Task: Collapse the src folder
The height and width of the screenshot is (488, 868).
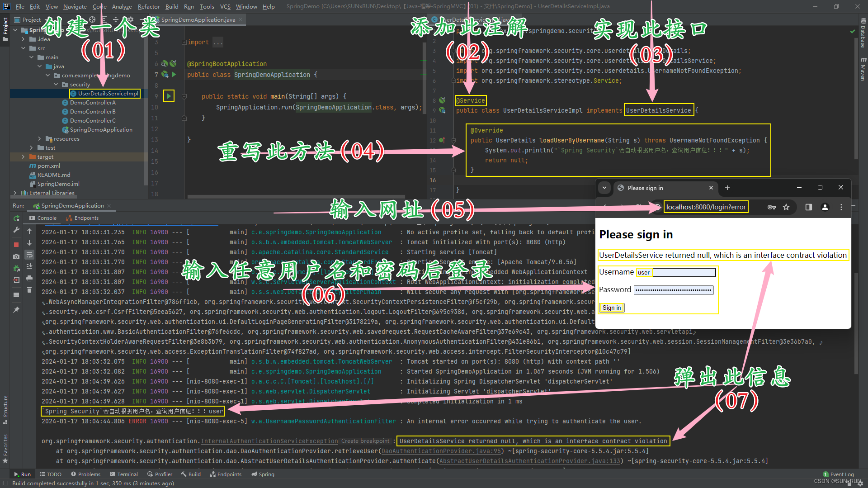Action: (x=24, y=48)
